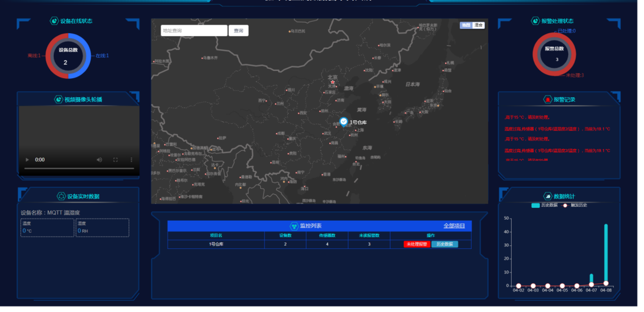Image resolution: width=644 pixels, height=312 pixels.
Task: Focus the 地址查询 address search field
Action: click(x=194, y=31)
